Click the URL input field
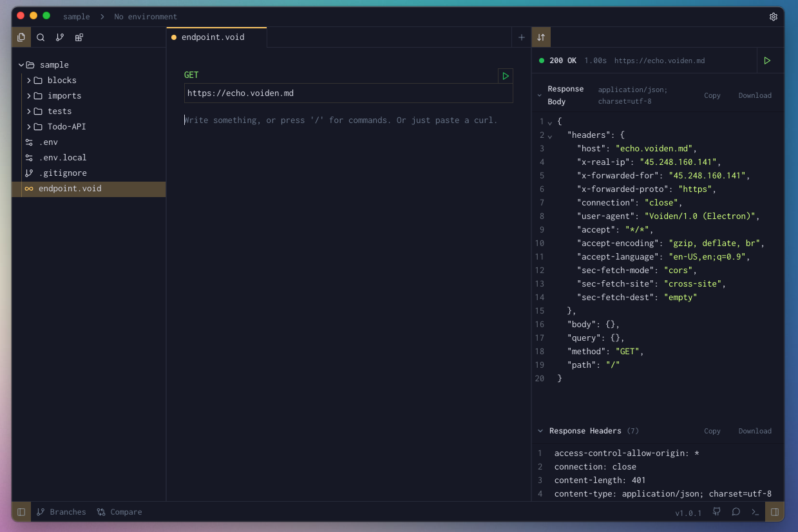Screen dimensions: 798x532 point(348,93)
